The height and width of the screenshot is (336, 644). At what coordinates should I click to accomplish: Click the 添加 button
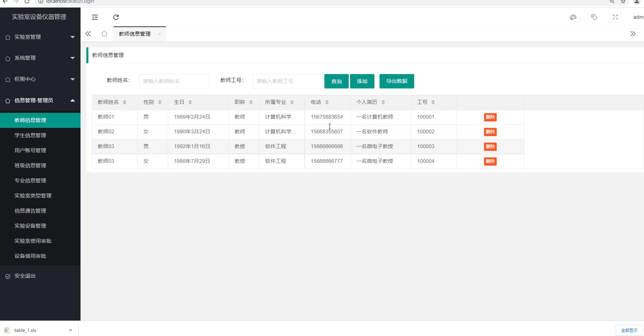362,81
